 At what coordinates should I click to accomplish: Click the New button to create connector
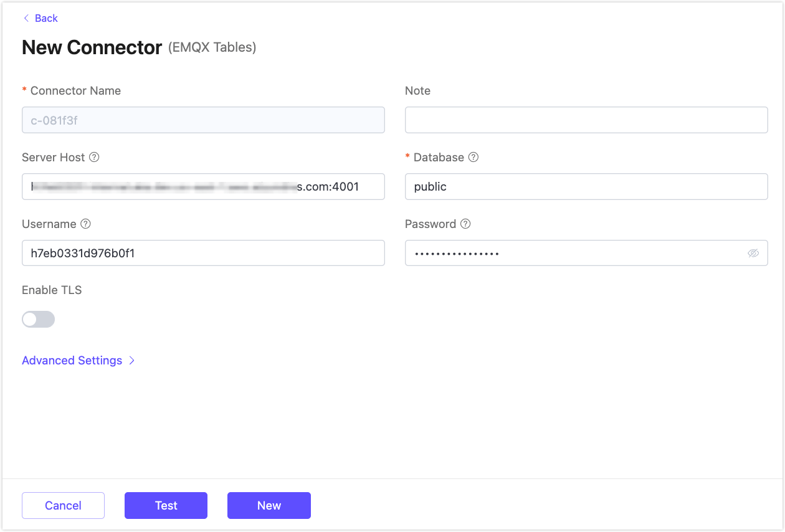269,505
